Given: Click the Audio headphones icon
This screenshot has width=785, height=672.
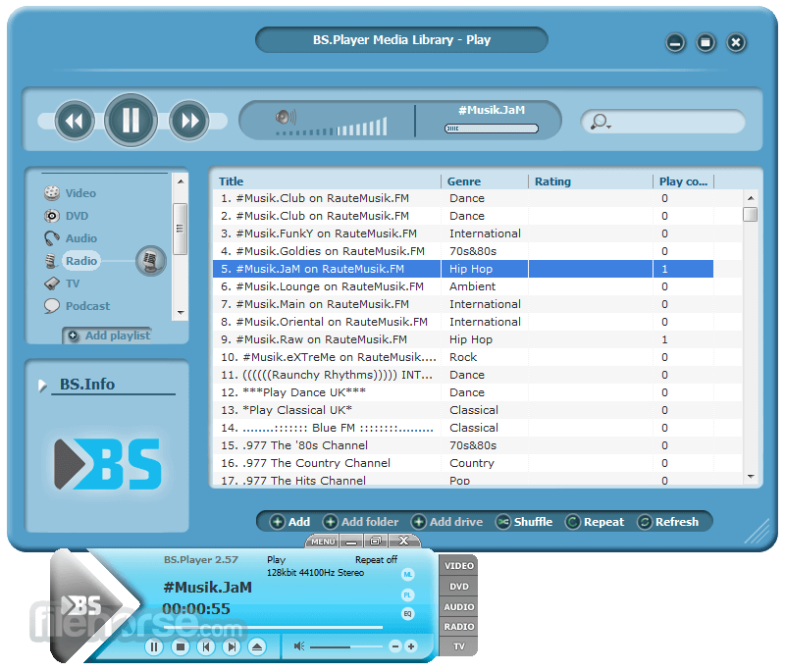Looking at the screenshot, I should pyautogui.click(x=52, y=238).
